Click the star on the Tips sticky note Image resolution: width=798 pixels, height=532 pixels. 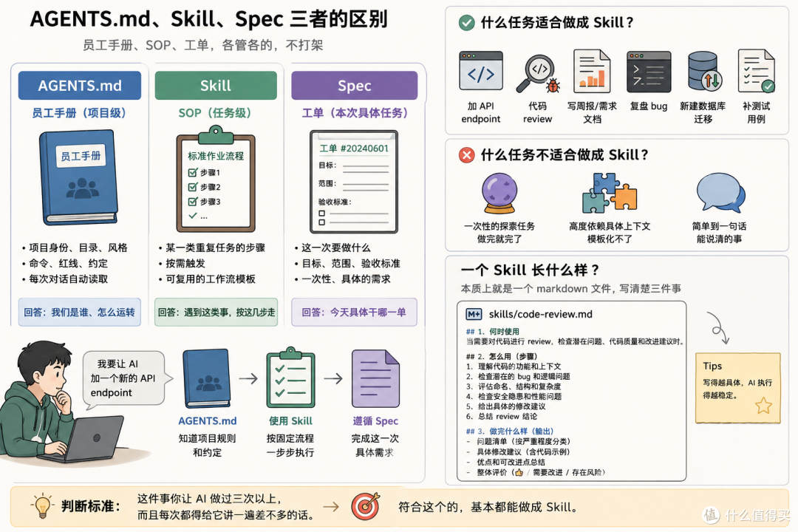click(x=763, y=405)
